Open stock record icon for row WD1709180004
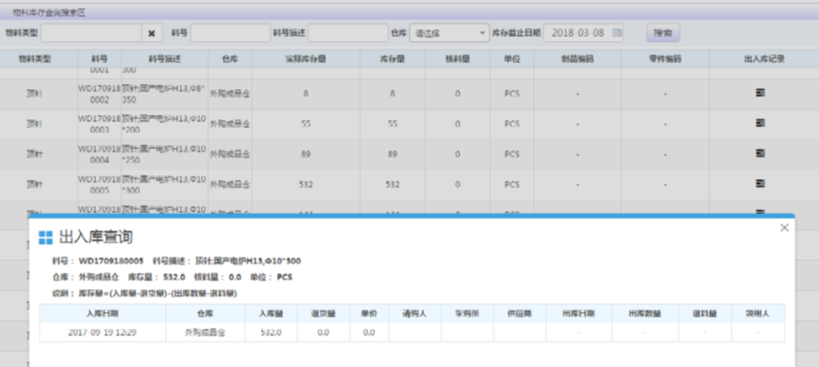Image resolution: width=819 pixels, height=367 pixels. pyautogui.click(x=760, y=153)
